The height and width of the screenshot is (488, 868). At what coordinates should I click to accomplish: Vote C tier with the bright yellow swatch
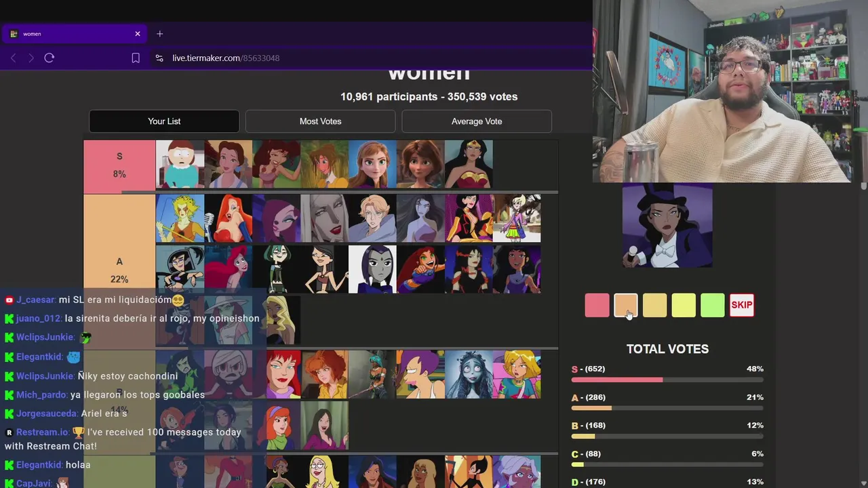click(684, 305)
